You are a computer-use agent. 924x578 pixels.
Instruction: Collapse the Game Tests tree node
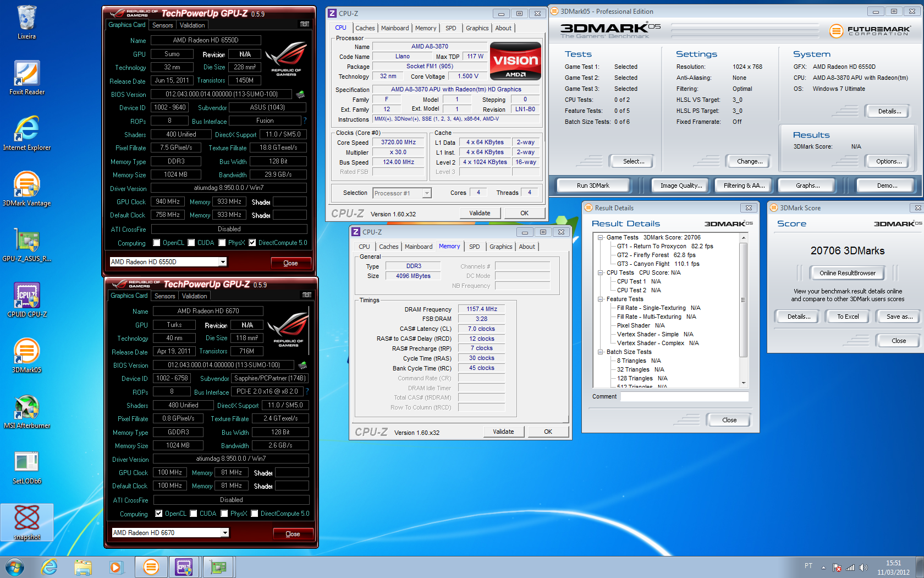click(x=601, y=238)
